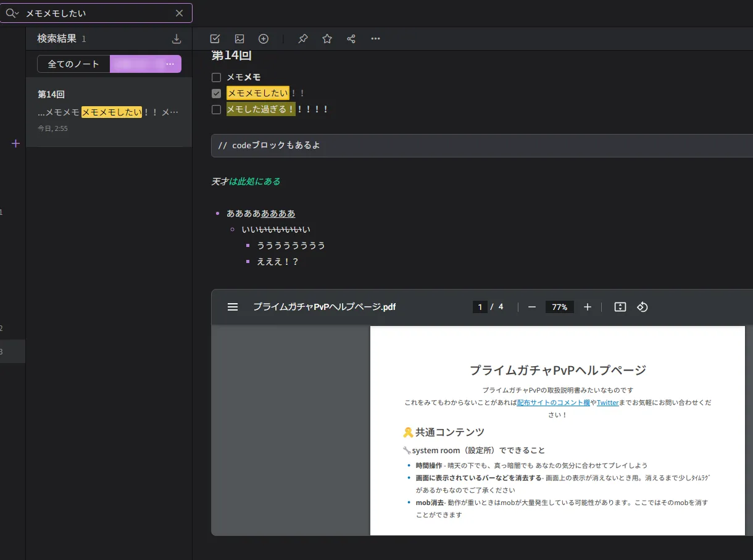Pin the current note
The width and height of the screenshot is (753, 560).
tap(302, 39)
